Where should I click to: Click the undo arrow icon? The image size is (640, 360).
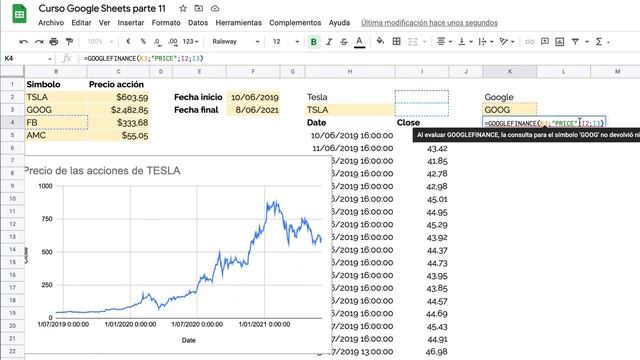click(x=23, y=42)
